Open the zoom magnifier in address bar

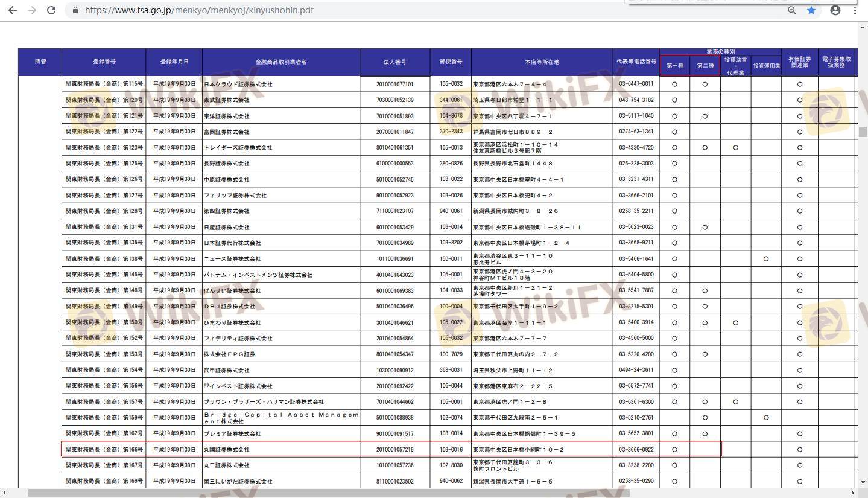pyautogui.click(x=792, y=10)
